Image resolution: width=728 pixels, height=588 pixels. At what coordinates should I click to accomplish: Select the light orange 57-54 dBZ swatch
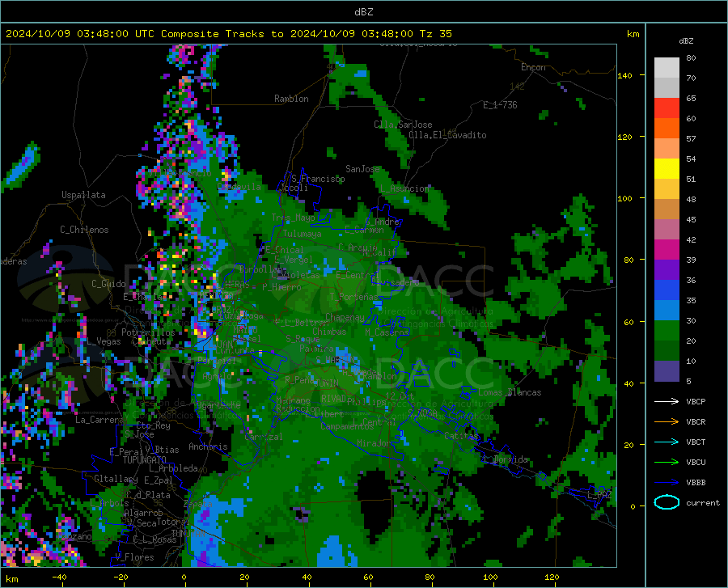coord(667,149)
